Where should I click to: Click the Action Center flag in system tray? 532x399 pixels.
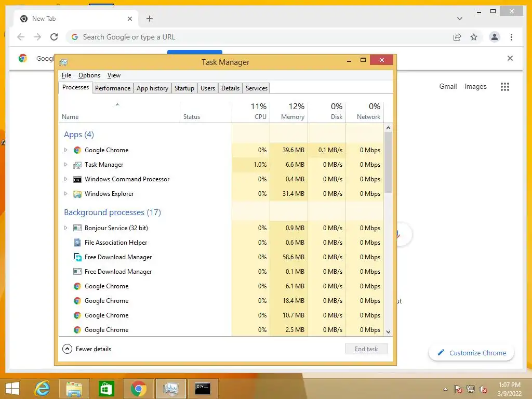(458, 389)
